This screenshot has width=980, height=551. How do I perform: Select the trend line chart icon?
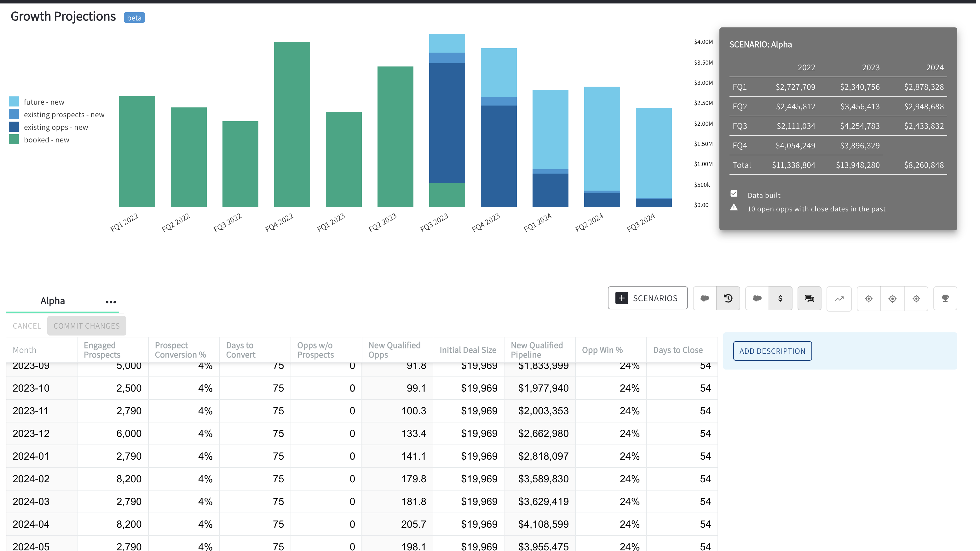coord(839,299)
